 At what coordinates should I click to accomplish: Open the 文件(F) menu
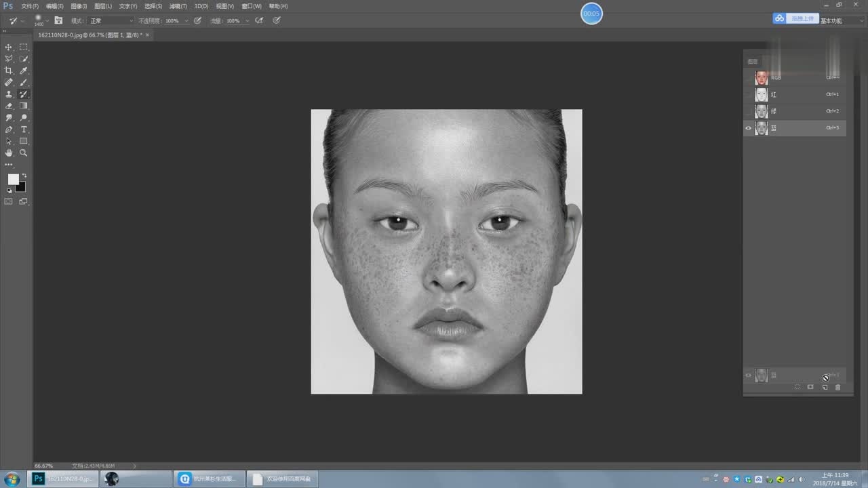point(30,6)
